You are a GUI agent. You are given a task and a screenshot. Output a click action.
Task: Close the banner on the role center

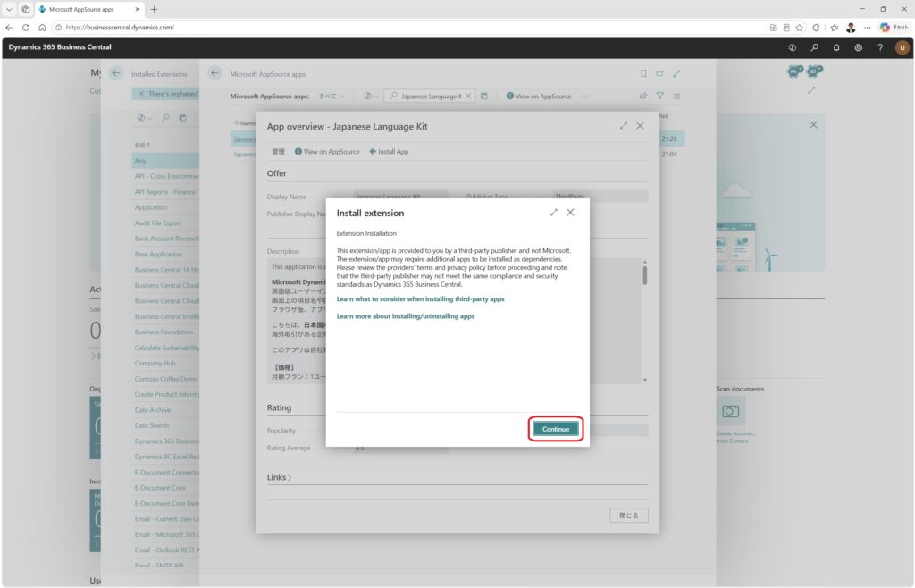click(813, 125)
